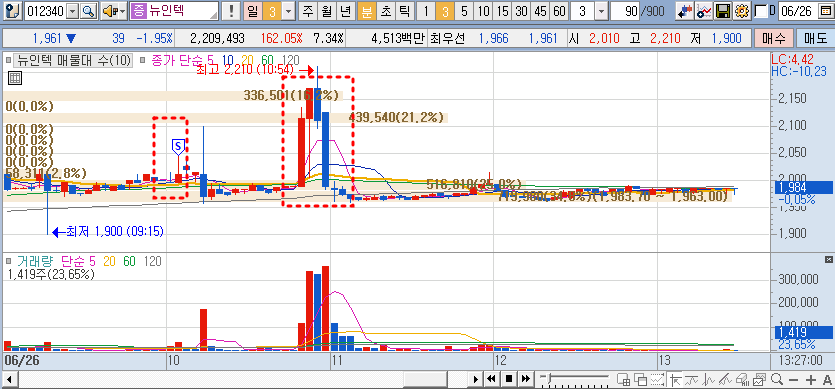Viewport: 835px width, 389px height.
Task: Open chart compare arrows icon
Action: click(684, 11)
